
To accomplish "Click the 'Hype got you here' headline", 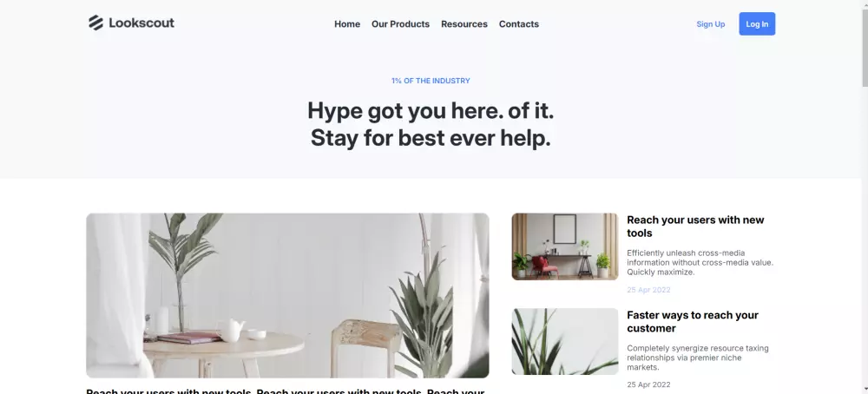I will tap(431, 124).
